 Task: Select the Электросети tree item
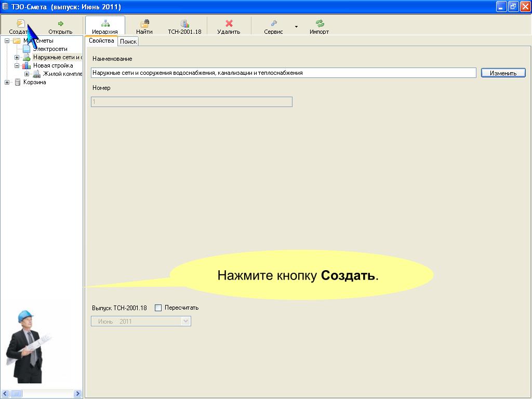[50, 49]
